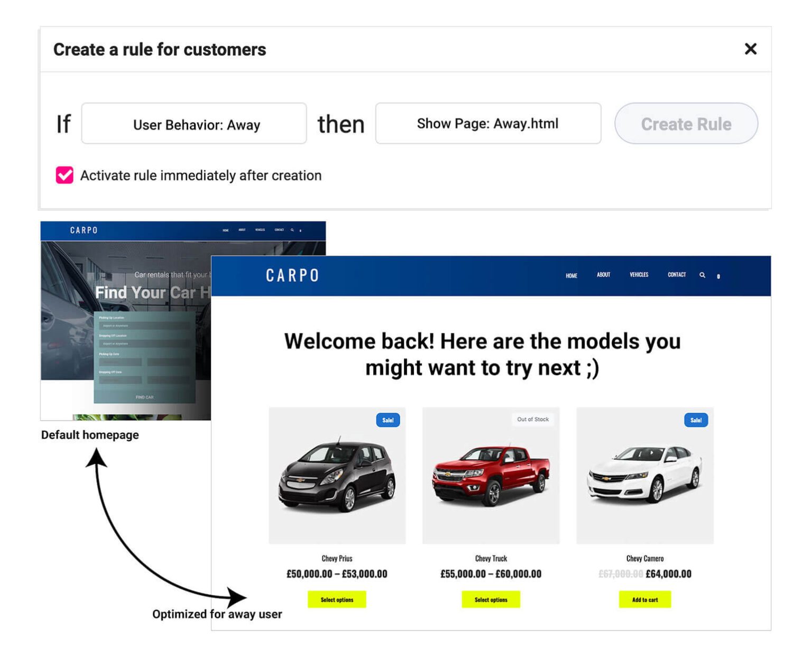Image resolution: width=812 pixels, height=661 pixels.
Task: Select the Home menu item
Action: click(x=571, y=275)
